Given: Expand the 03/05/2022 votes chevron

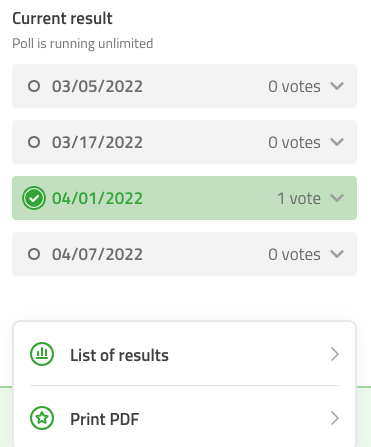Looking at the screenshot, I should [337, 86].
